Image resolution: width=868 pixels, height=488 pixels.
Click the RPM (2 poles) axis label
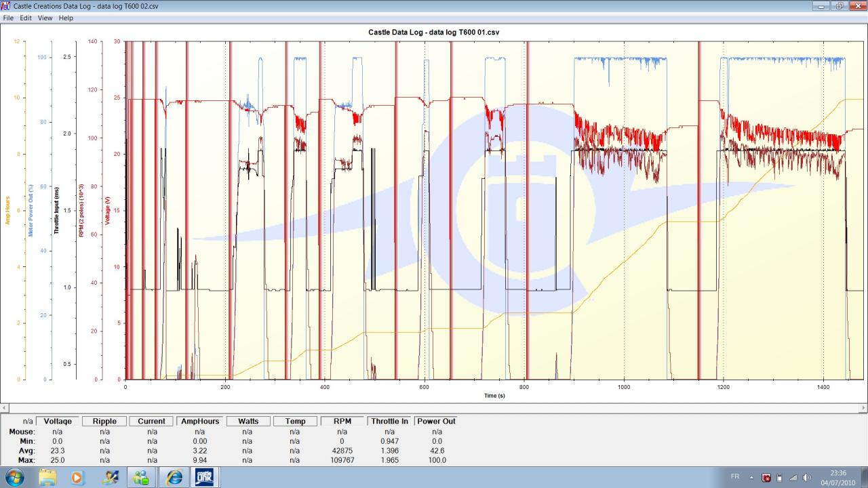click(81, 210)
